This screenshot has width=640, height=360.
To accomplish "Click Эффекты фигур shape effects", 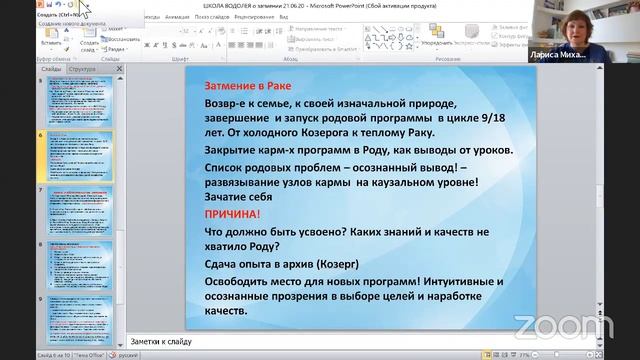I will click(x=510, y=45).
